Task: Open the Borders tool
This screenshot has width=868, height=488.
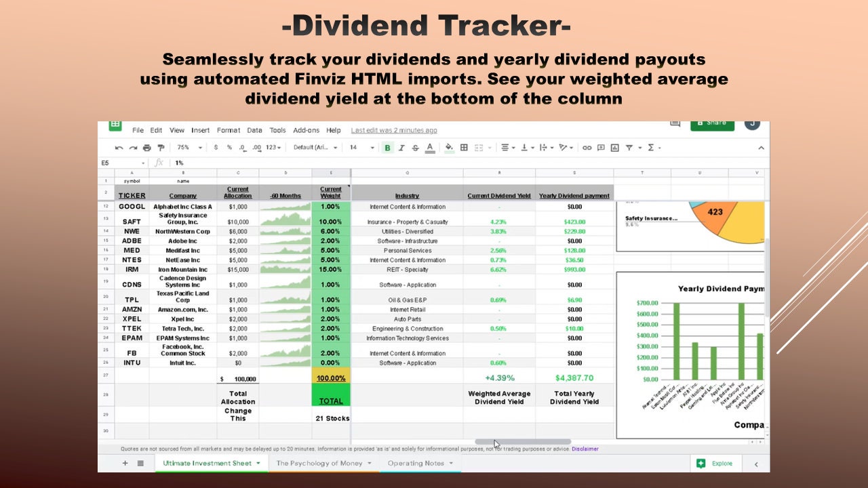Action: click(x=464, y=148)
